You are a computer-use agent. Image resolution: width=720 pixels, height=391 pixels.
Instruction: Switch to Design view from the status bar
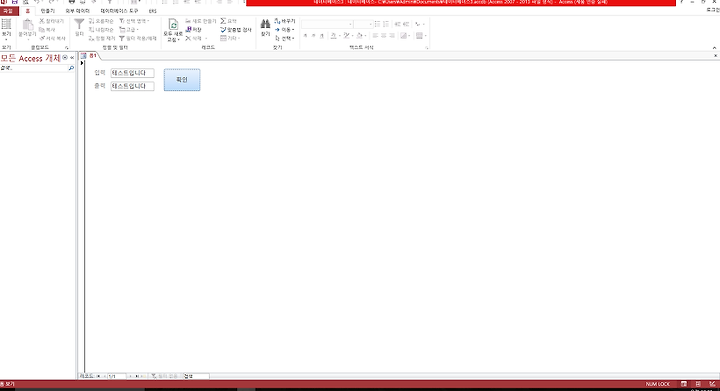(x=712, y=384)
